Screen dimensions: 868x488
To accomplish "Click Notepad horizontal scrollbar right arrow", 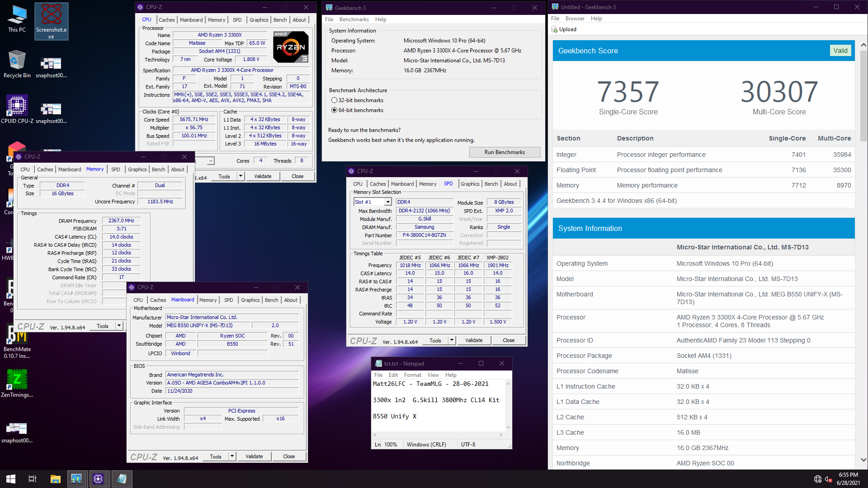I will pyautogui.click(x=501, y=435).
